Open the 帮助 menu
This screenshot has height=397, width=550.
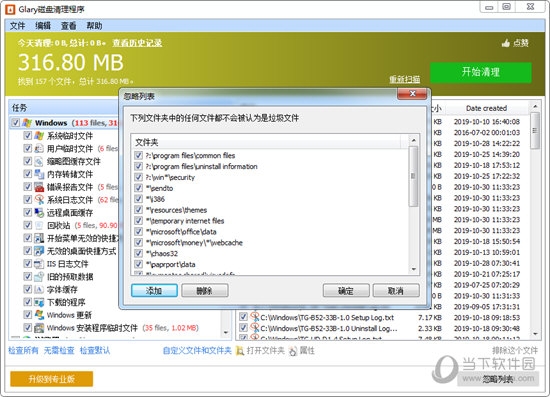(94, 26)
